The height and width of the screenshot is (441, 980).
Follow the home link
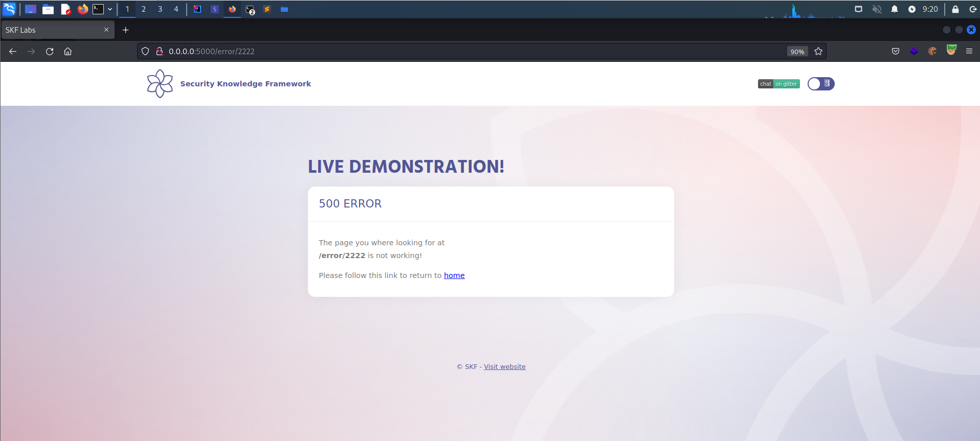pyautogui.click(x=454, y=275)
